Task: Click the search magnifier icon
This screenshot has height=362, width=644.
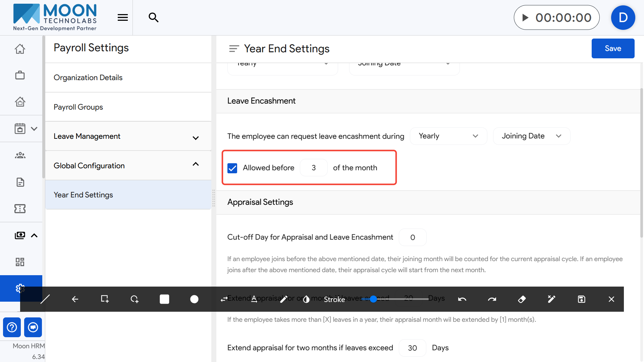Action: pyautogui.click(x=154, y=17)
